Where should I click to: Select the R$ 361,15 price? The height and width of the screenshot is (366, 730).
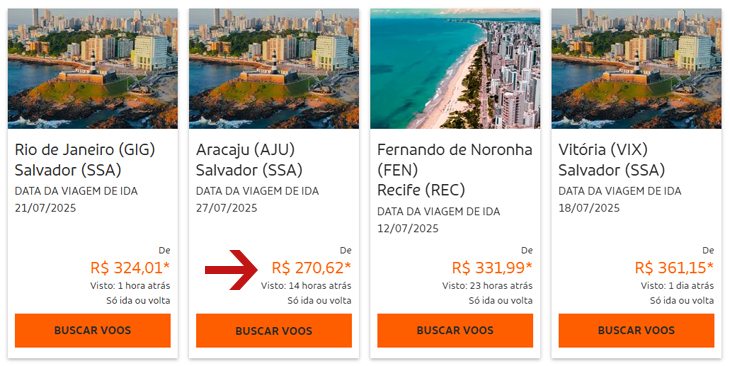click(x=674, y=268)
